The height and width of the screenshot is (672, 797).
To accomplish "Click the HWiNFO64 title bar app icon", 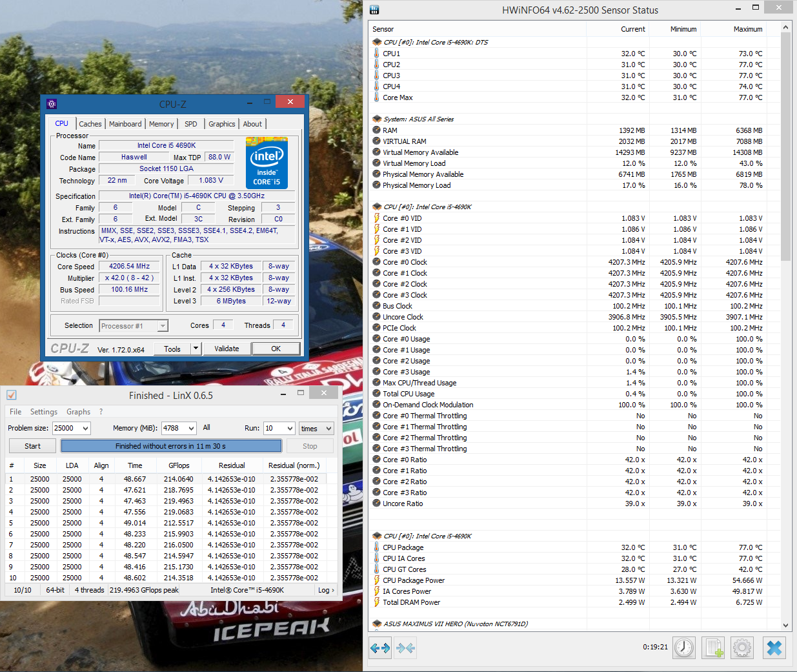I will 374,10.
